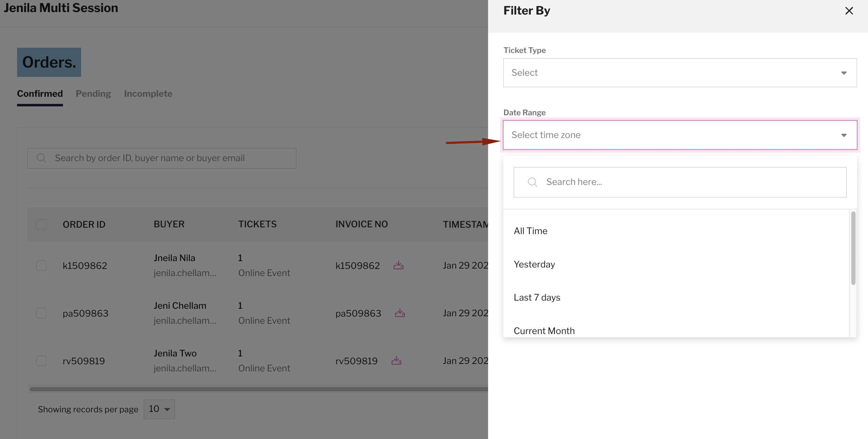The height and width of the screenshot is (439, 868).
Task: Focus the order ID or buyer search field
Action: pyautogui.click(x=162, y=158)
